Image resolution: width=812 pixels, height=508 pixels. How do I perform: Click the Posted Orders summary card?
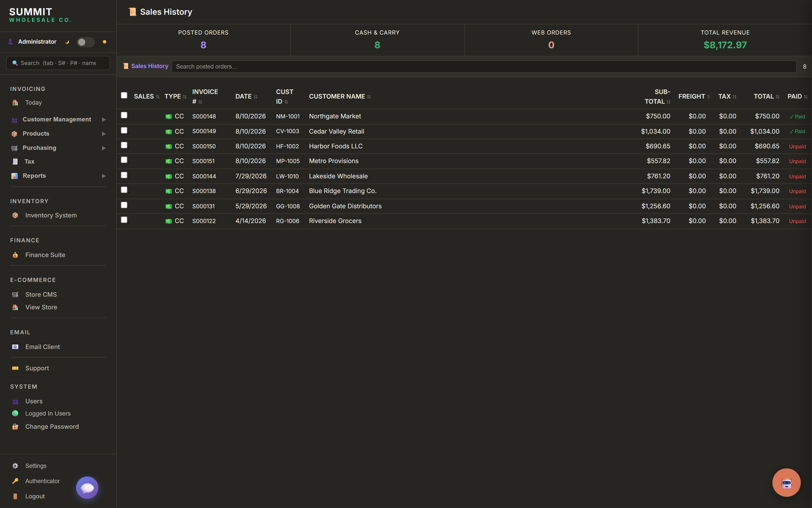[204, 40]
